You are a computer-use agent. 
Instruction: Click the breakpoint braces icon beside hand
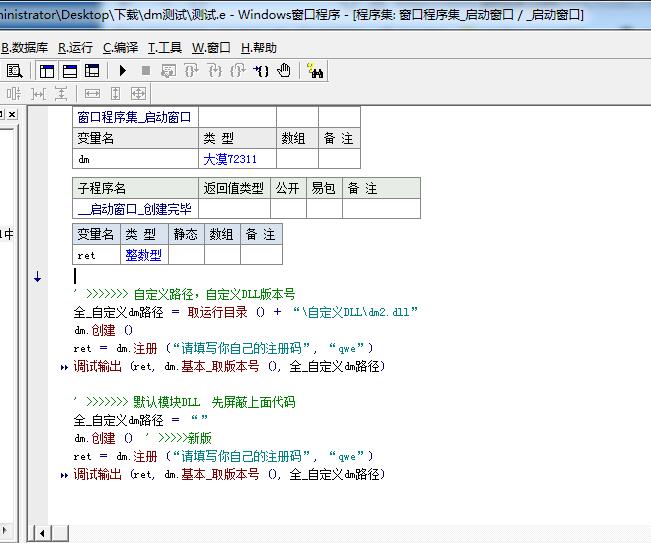[x=261, y=71]
